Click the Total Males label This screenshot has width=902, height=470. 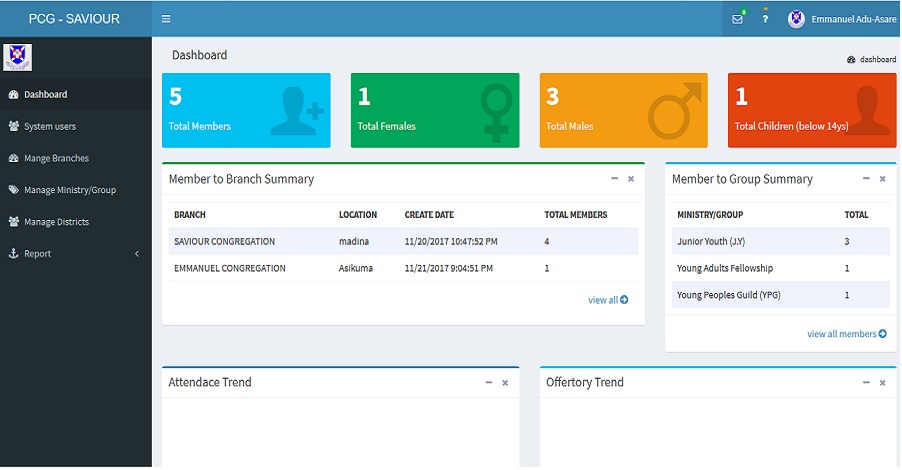tap(570, 126)
